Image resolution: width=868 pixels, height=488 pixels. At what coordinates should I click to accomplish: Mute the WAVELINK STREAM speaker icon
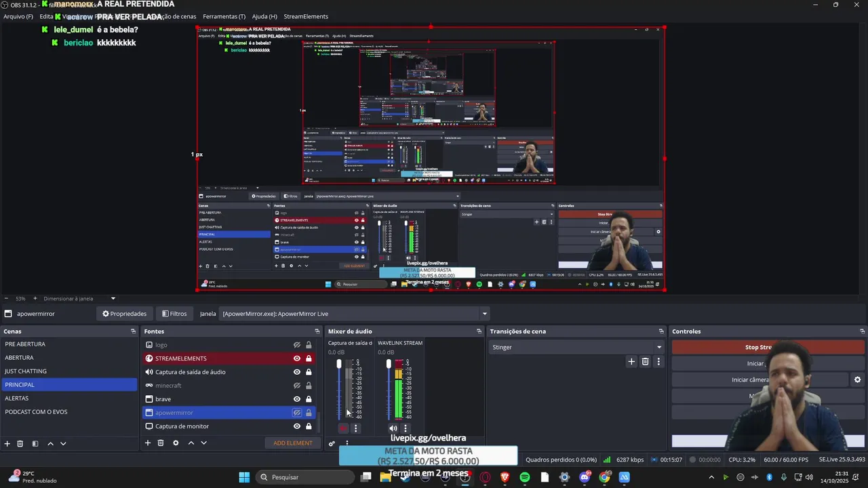[393, 428]
